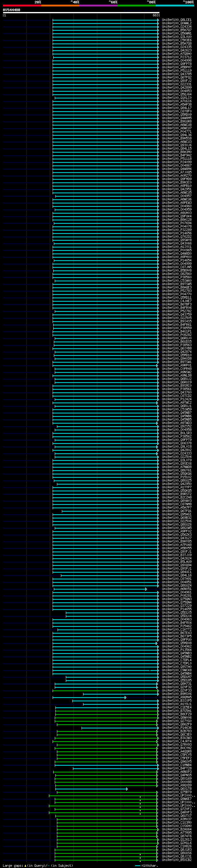Click the purple ~60% identity color segment
Viewport: 197px width, 868px height.
point(98,6)
